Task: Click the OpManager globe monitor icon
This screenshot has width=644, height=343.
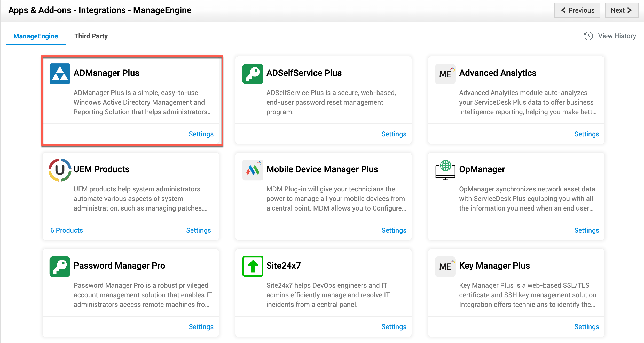Action: click(x=445, y=170)
